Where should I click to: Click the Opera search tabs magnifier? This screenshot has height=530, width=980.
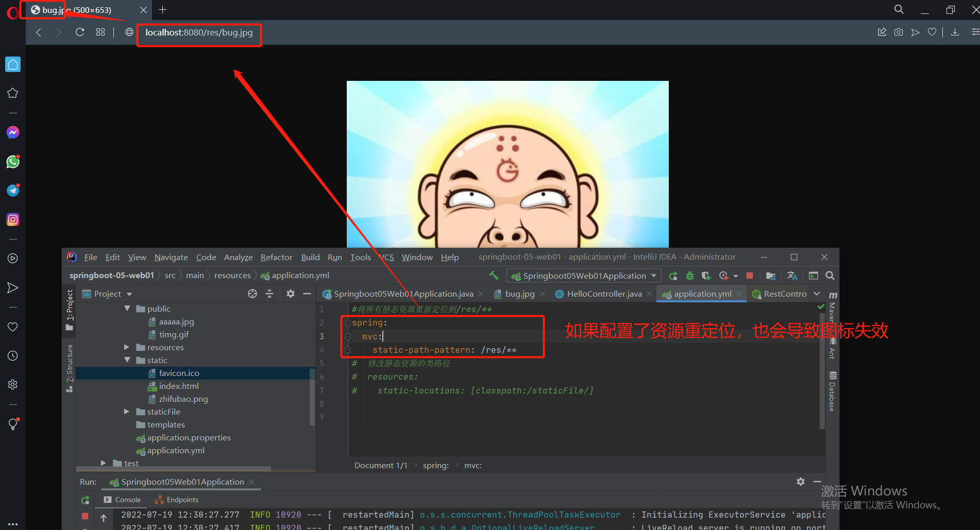point(899,9)
